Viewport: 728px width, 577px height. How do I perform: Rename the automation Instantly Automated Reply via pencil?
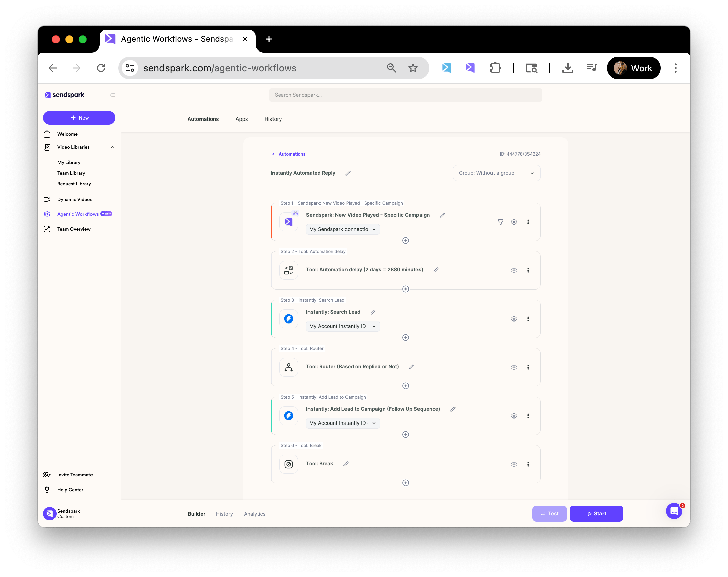tap(348, 173)
